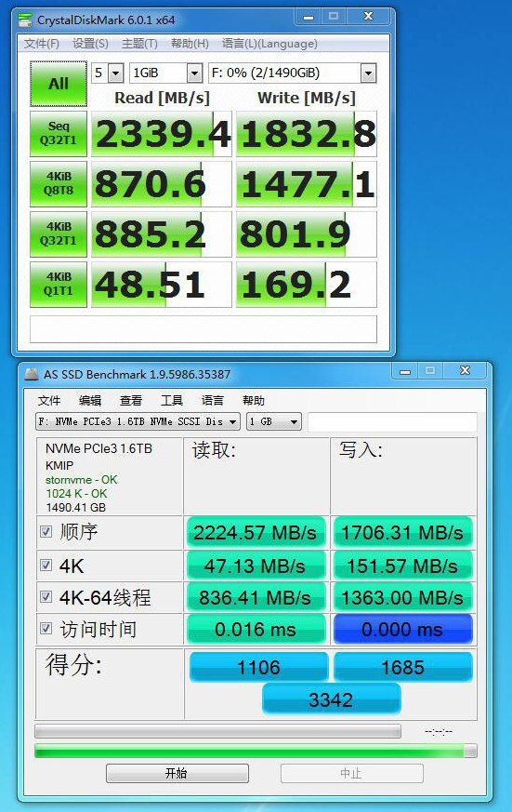The height and width of the screenshot is (812, 512).
Task: Open the 工具 menu in AS SSD Benchmark
Action: (172, 400)
